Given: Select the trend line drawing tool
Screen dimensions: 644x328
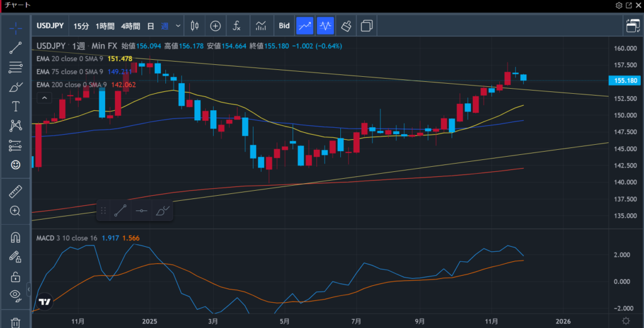Looking at the screenshot, I should click(x=16, y=48).
